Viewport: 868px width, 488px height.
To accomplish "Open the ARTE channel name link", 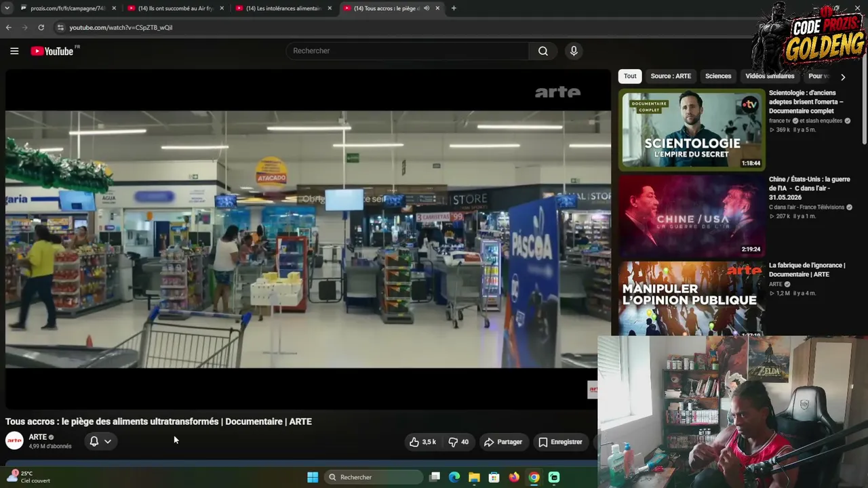I will click(x=38, y=437).
